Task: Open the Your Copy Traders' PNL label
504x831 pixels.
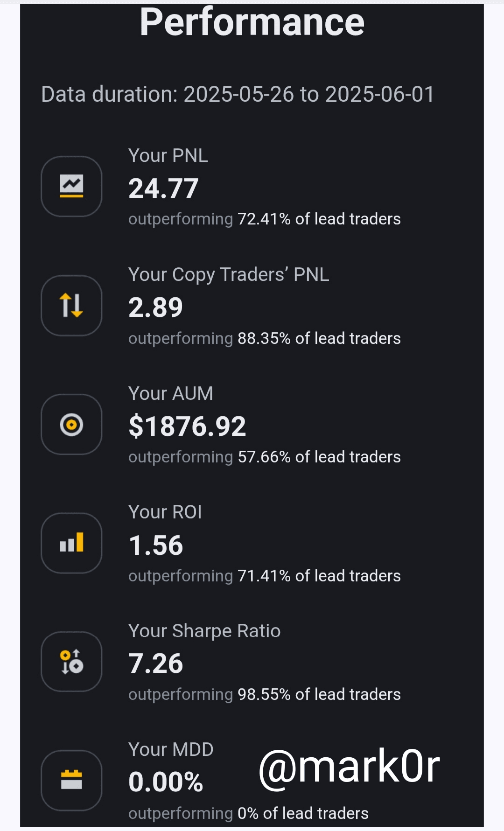Action: click(x=229, y=274)
